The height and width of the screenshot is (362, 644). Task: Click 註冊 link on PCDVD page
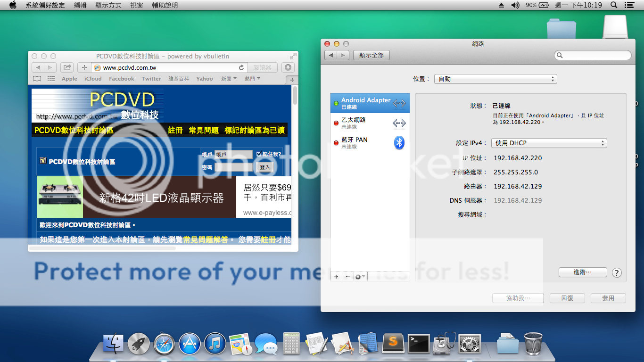[x=175, y=130]
